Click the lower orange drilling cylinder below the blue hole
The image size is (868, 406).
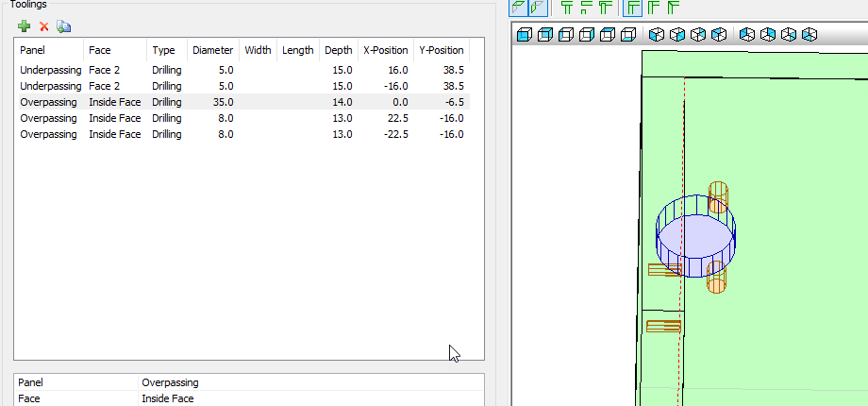click(716, 277)
